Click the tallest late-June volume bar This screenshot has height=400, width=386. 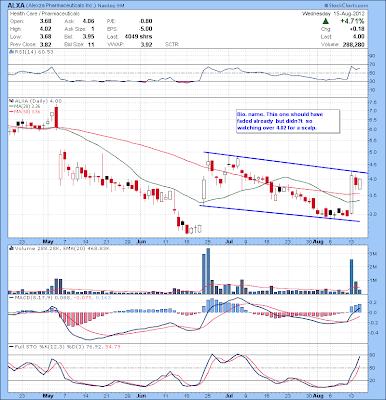point(208,271)
